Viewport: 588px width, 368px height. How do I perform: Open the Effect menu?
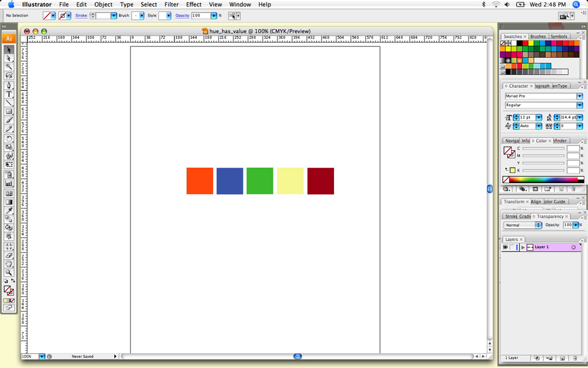tap(193, 5)
